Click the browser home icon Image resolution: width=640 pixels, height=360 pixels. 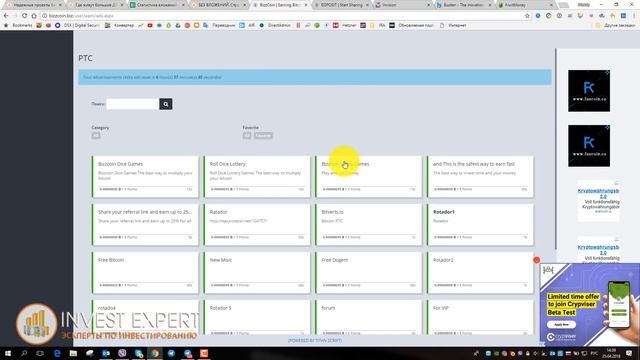pos(34,16)
